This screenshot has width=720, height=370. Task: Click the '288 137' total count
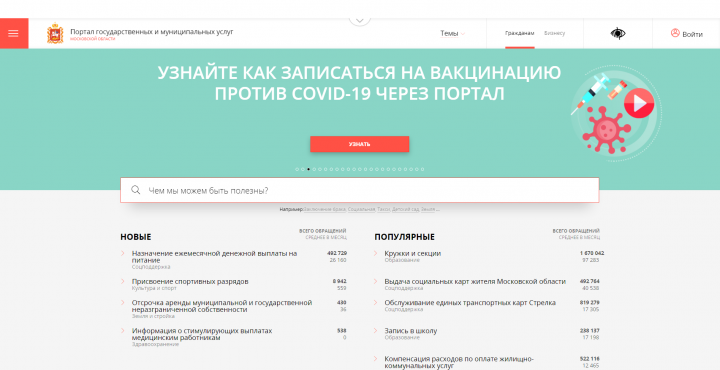click(x=589, y=331)
